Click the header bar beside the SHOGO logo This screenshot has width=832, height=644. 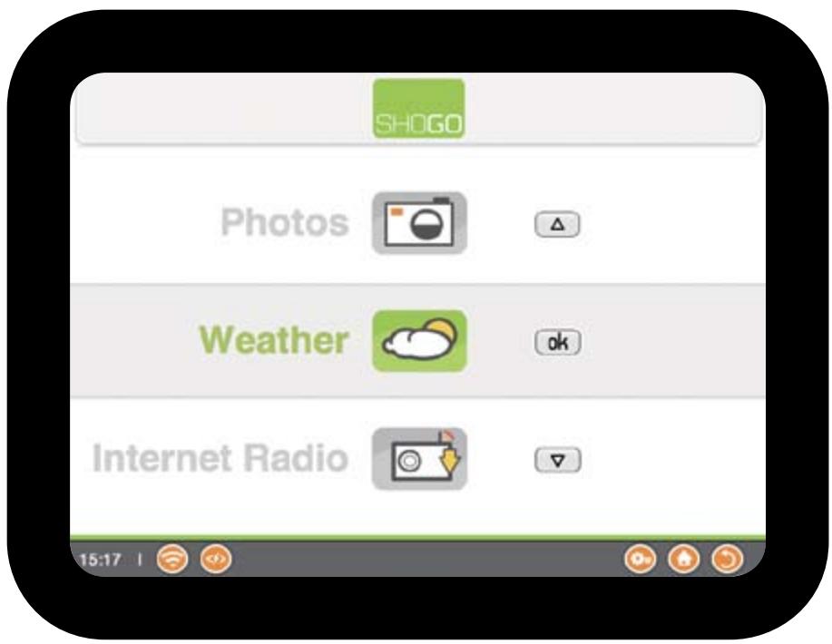(611, 109)
